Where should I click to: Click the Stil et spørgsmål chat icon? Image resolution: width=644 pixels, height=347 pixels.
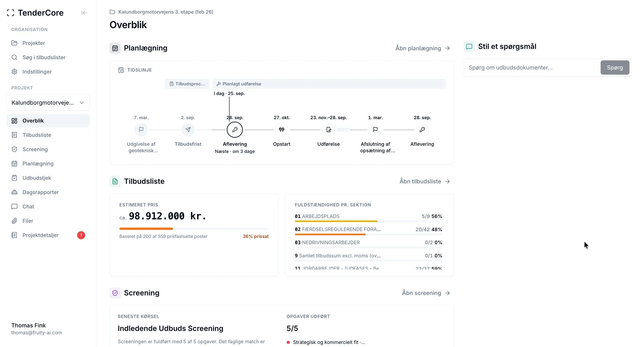pos(469,46)
